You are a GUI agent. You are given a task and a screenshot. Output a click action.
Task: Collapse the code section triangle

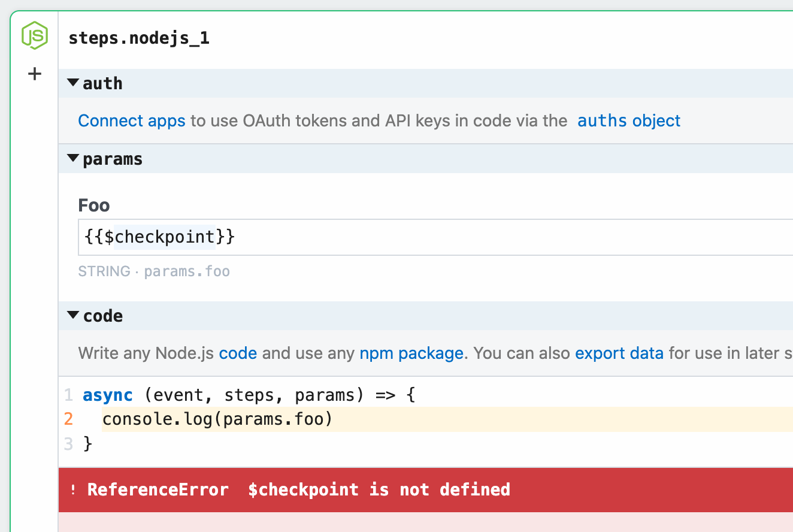(x=73, y=315)
